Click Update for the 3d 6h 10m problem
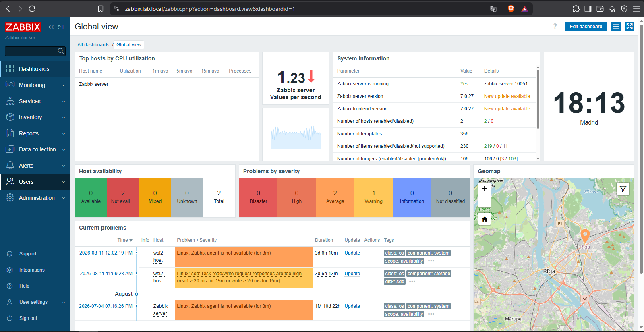 352,253
